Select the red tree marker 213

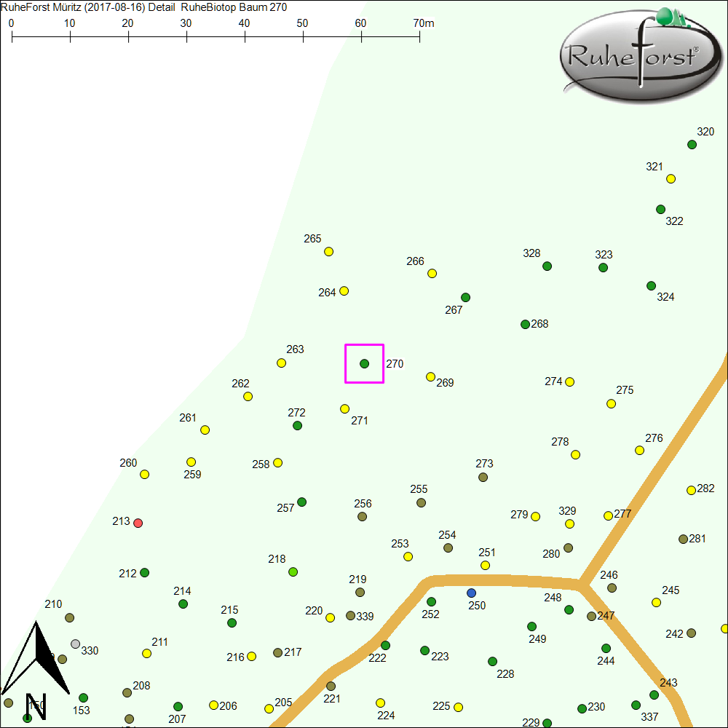(138, 523)
